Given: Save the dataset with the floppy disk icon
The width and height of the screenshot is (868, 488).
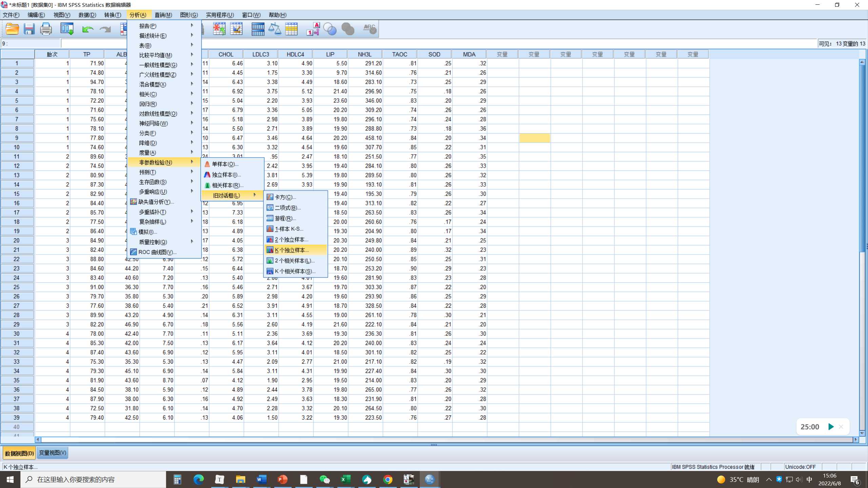Looking at the screenshot, I should 29,29.
